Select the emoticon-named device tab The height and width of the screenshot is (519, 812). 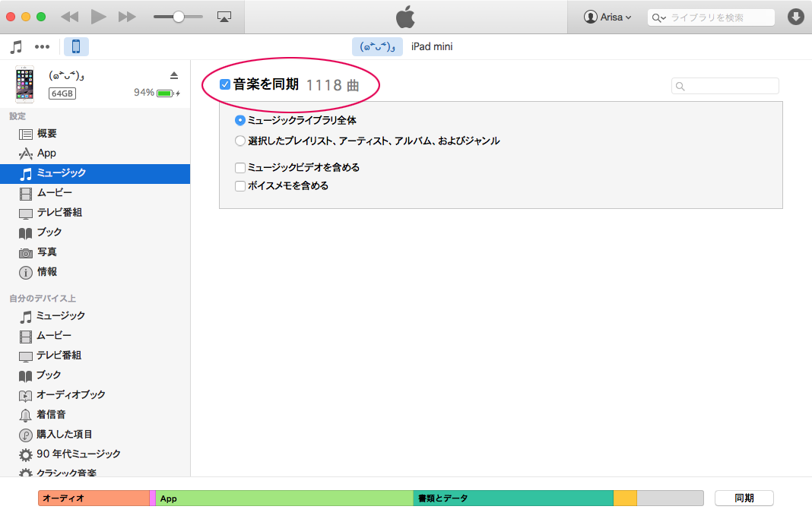point(377,46)
